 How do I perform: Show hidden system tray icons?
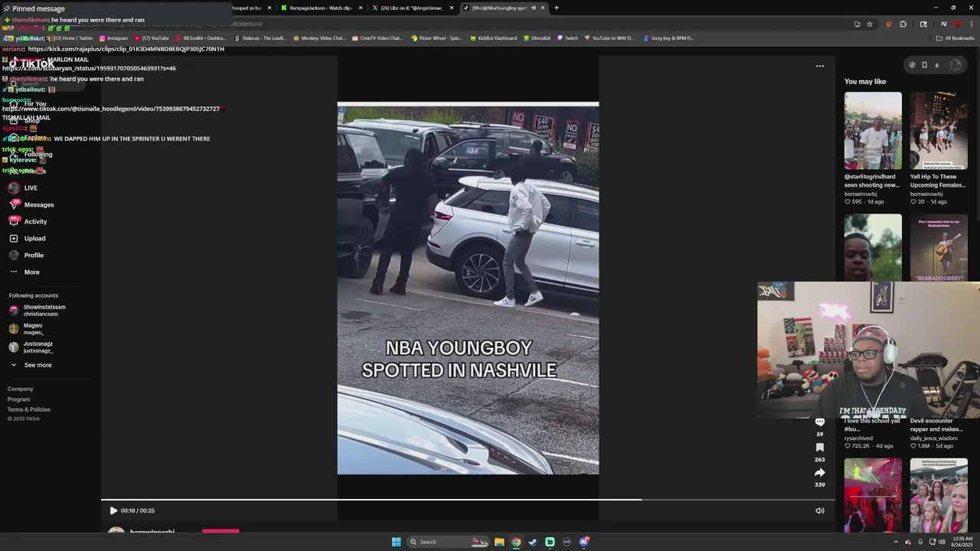(896, 542)
